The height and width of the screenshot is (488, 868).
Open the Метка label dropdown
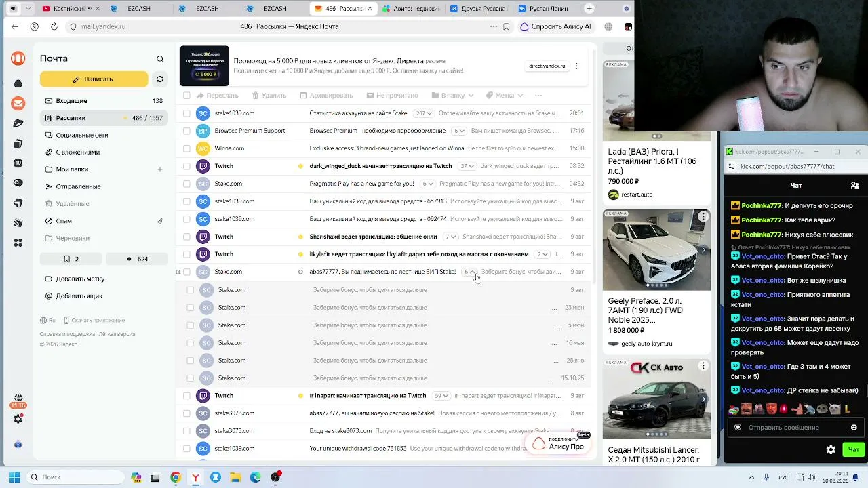pyautogui.click(x=505, y=96)
